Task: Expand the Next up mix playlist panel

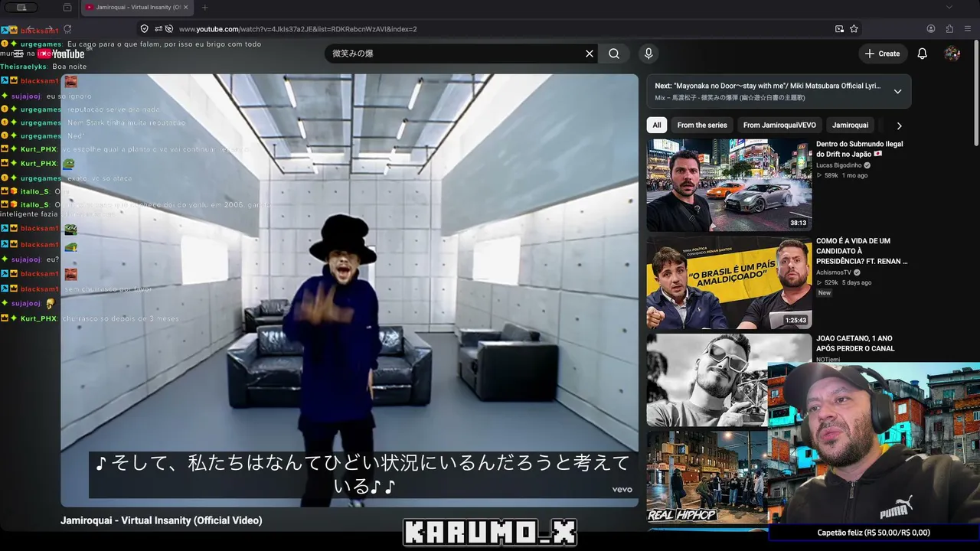Action: pos(897,92)
